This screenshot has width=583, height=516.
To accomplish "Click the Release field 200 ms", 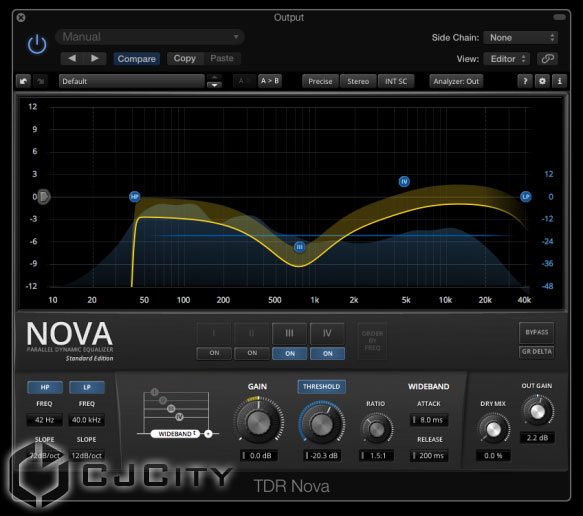I will (x=429, y=455).
